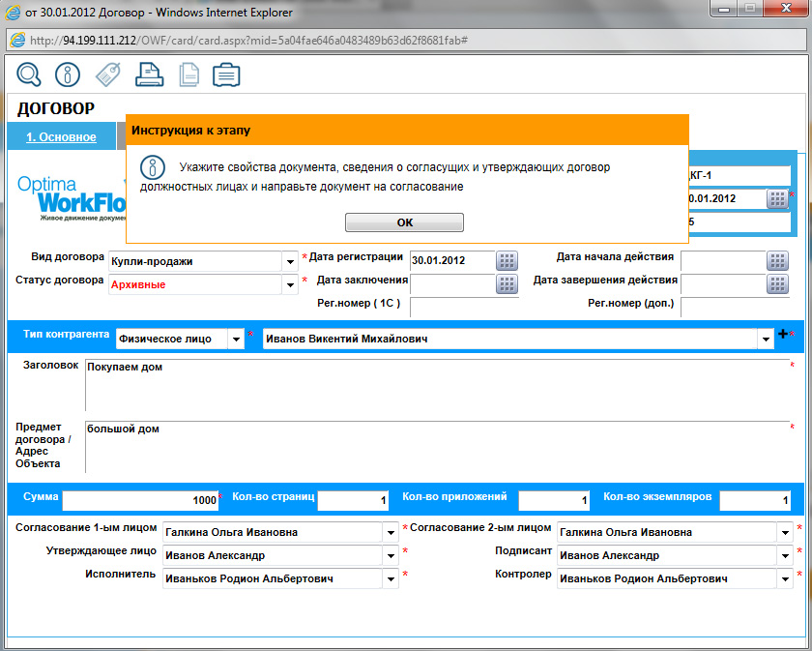Open the Статус договора dropdown

tap(290, 284)
